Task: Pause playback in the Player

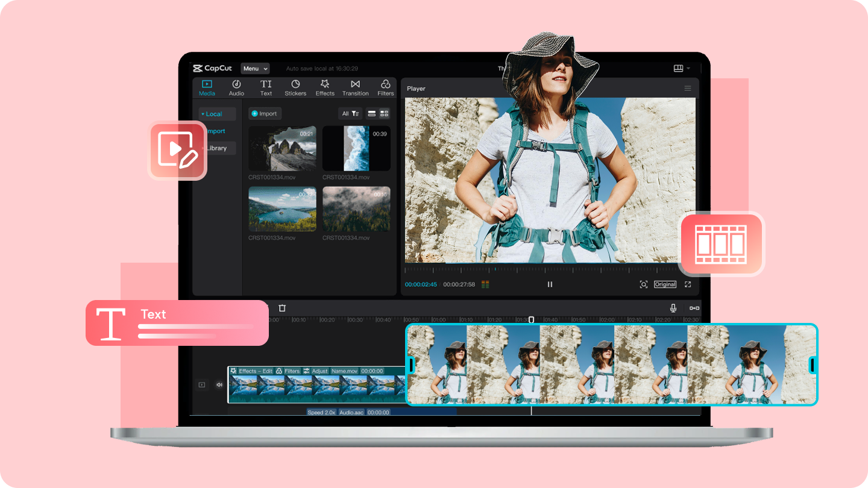Action: (x=549, y=284)
